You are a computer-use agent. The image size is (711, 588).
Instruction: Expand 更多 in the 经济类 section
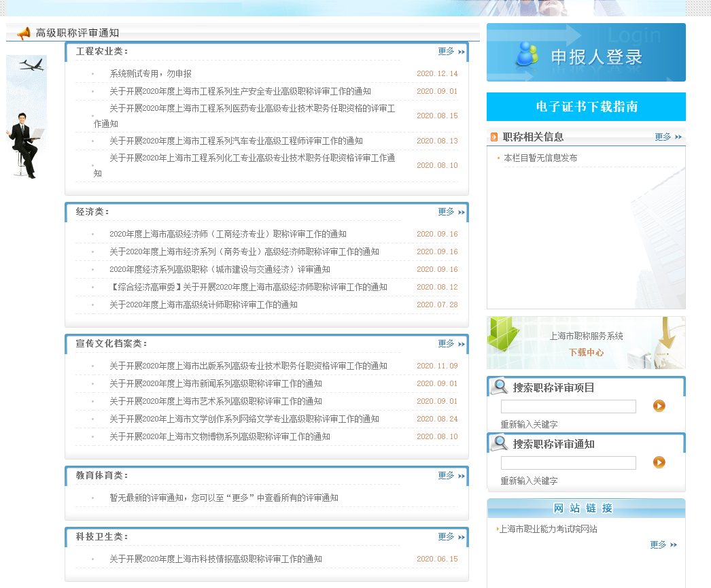point(451,212)
